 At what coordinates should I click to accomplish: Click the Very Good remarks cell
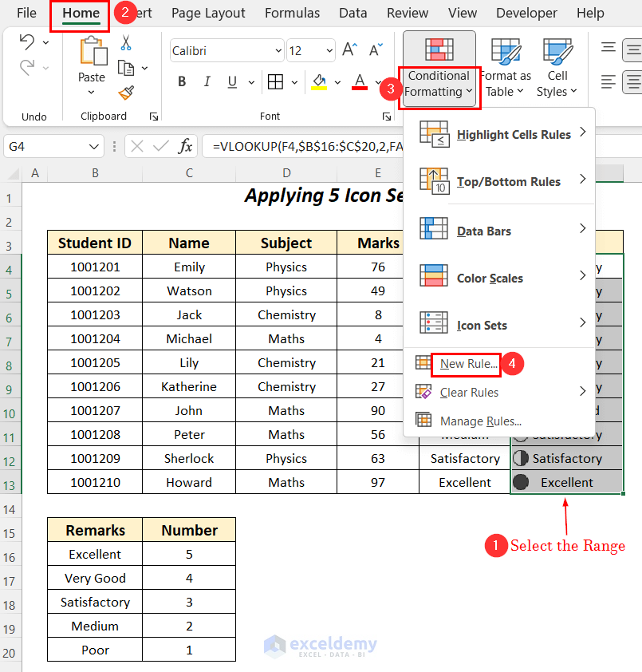(x=95, y=578)
